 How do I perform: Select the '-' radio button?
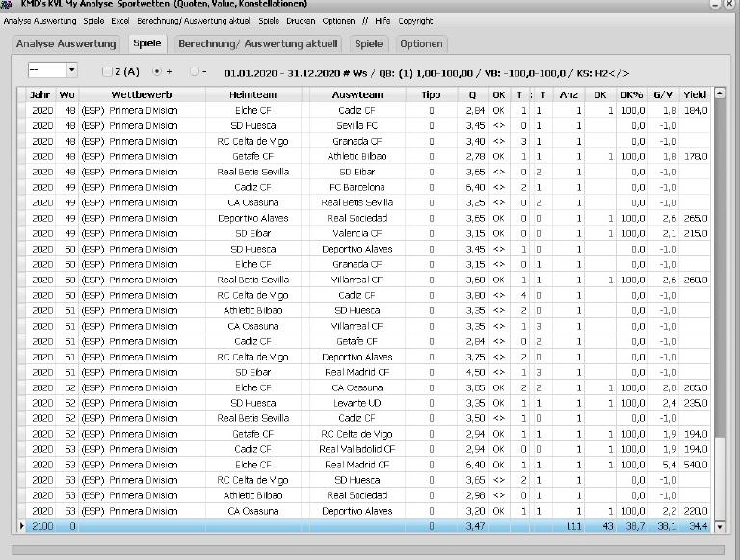point(194,71)
